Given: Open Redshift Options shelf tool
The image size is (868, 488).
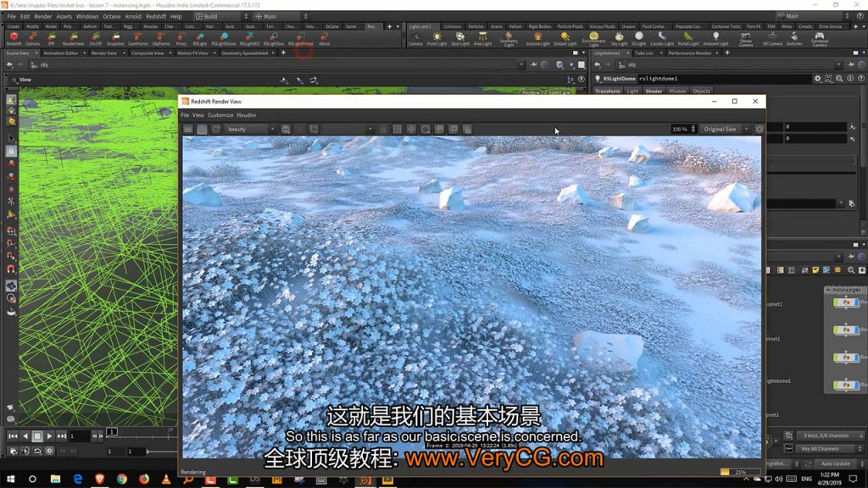Looking at the screenshot, I should coord(33,38).
